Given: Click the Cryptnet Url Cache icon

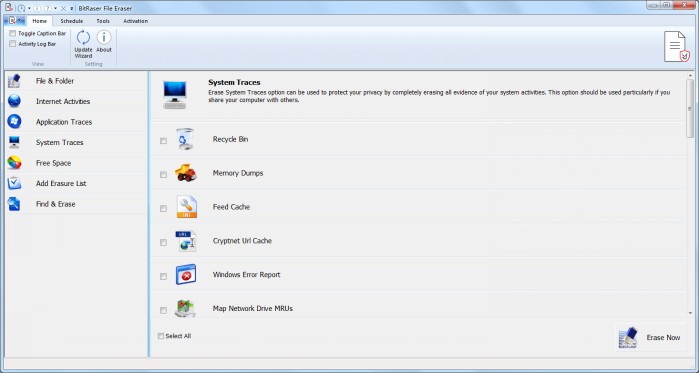Looking at the screenshot, I should [x=186, y=241].
